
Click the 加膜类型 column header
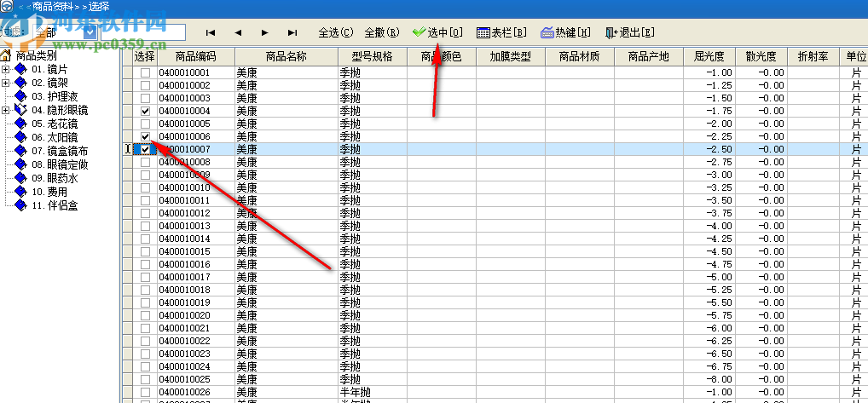(511, 56)
